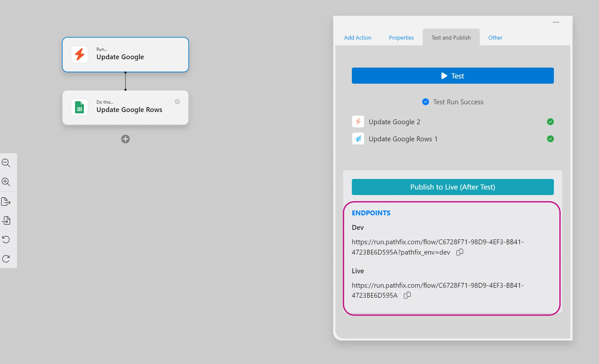Select the Test and Publish tab
The image size is (599, 364).
click(x=451, y=38)
